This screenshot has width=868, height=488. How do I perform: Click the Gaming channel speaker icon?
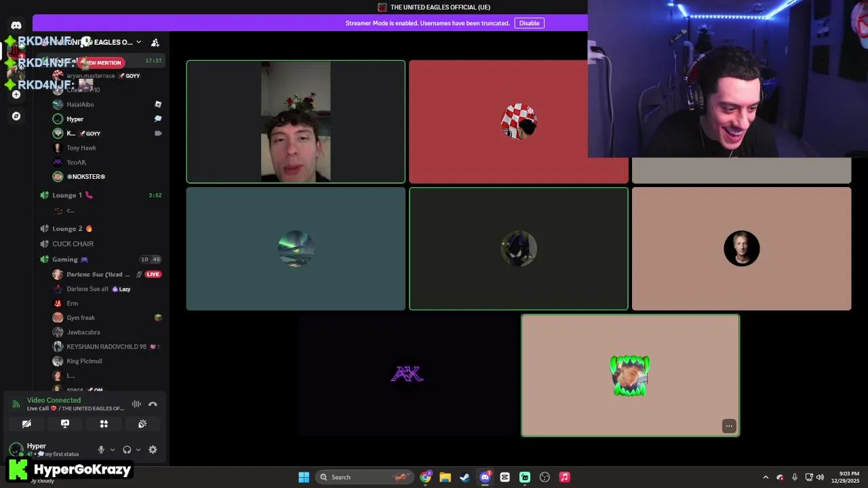tap(44, 259)
